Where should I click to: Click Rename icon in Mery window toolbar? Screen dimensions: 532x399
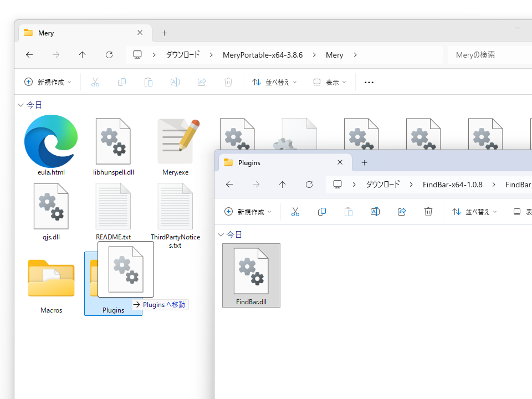[175, 82]
